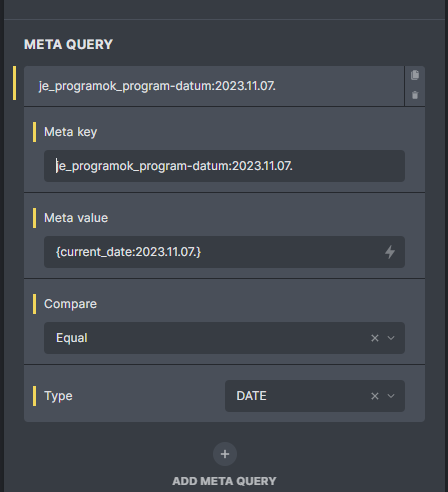Focus the Meta value field with current_date
The image size is (448, 492).
213,252
